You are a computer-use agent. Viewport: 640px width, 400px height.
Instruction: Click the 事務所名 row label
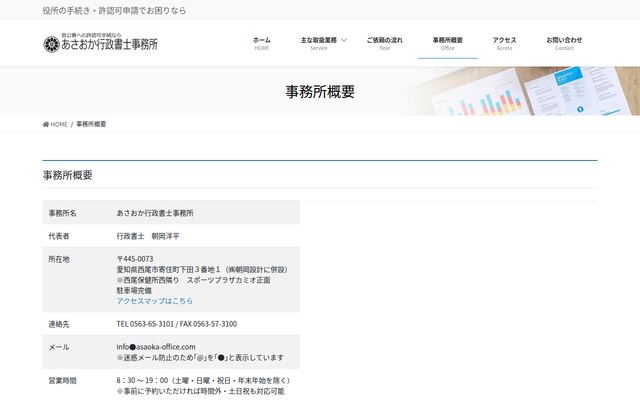coord(62,213)
